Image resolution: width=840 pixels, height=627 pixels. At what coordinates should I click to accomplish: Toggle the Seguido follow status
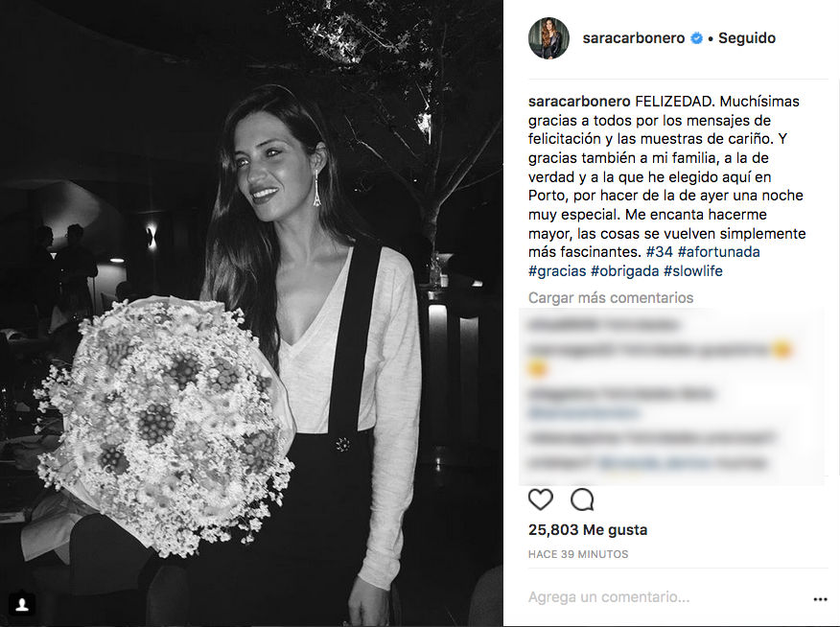[x=747, y=38]
